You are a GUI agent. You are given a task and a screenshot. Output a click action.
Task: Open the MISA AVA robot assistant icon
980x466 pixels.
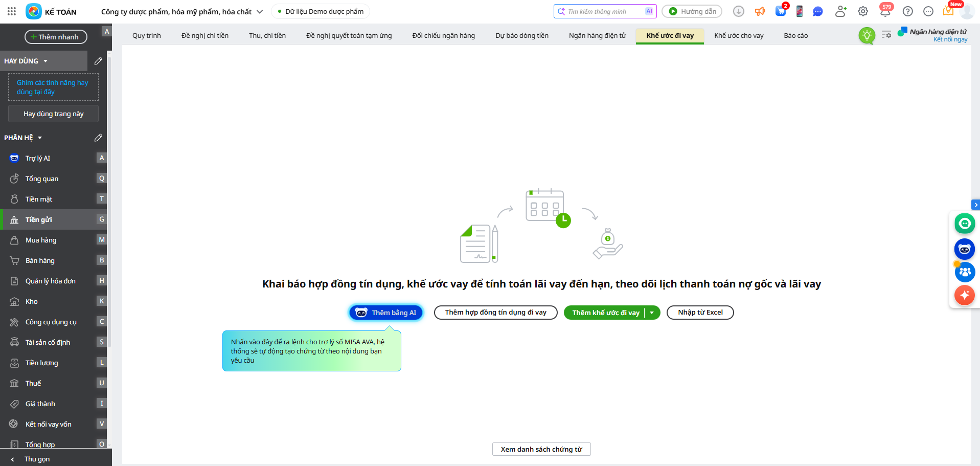tap(965, 249)
